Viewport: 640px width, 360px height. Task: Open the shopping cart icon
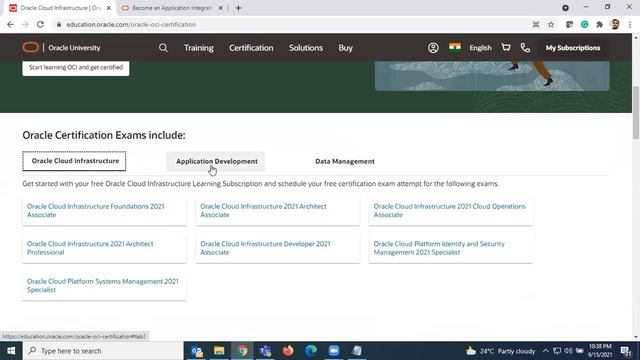point(506,47)
